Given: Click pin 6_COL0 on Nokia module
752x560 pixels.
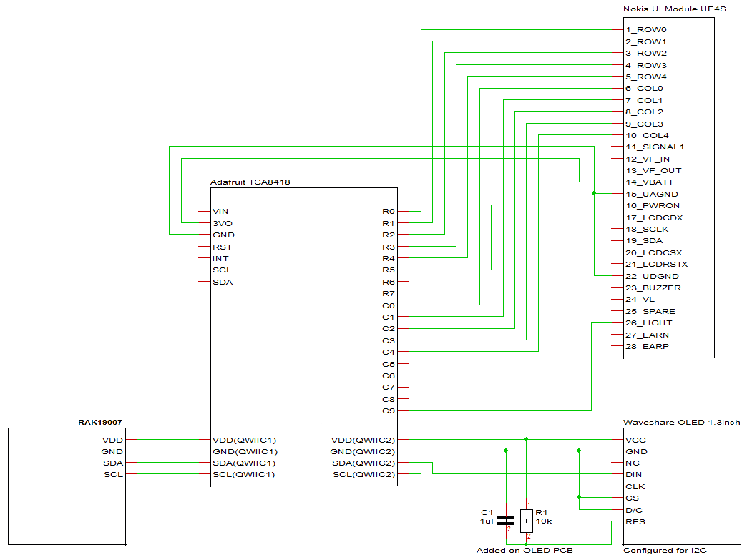Looking at the screenshot, I should (x=644, y=88).
